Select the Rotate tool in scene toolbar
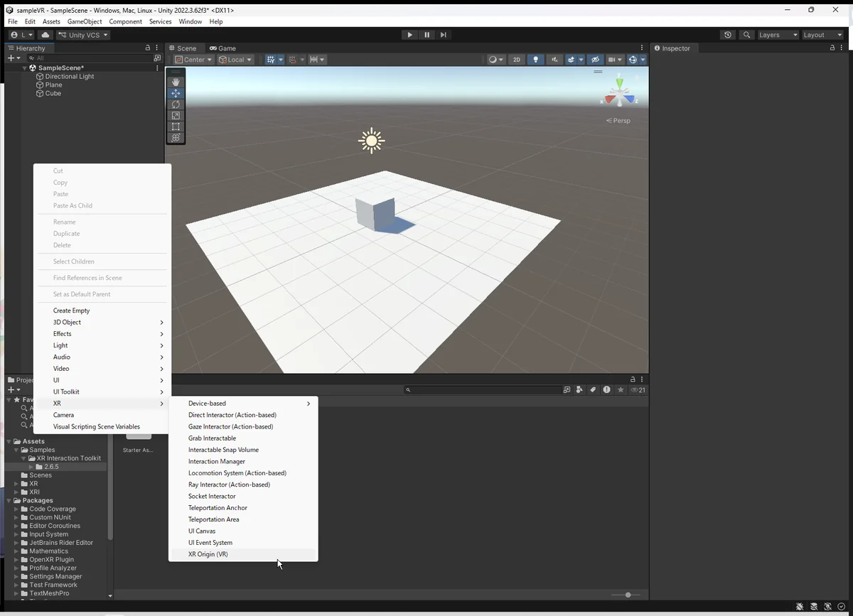The image size is (853, 616). 176,104
